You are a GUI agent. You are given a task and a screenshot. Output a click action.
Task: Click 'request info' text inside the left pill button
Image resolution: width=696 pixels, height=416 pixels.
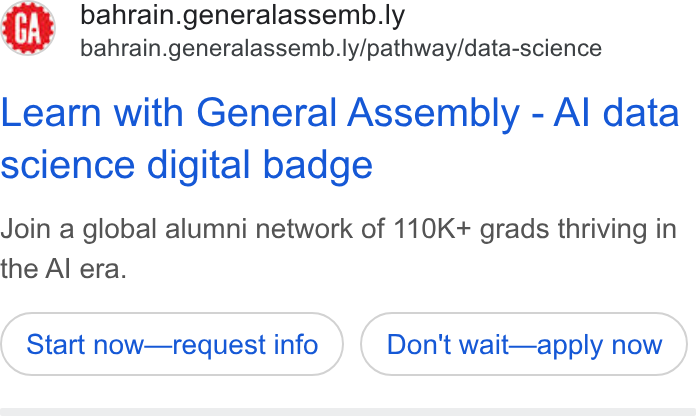[245, 345]
